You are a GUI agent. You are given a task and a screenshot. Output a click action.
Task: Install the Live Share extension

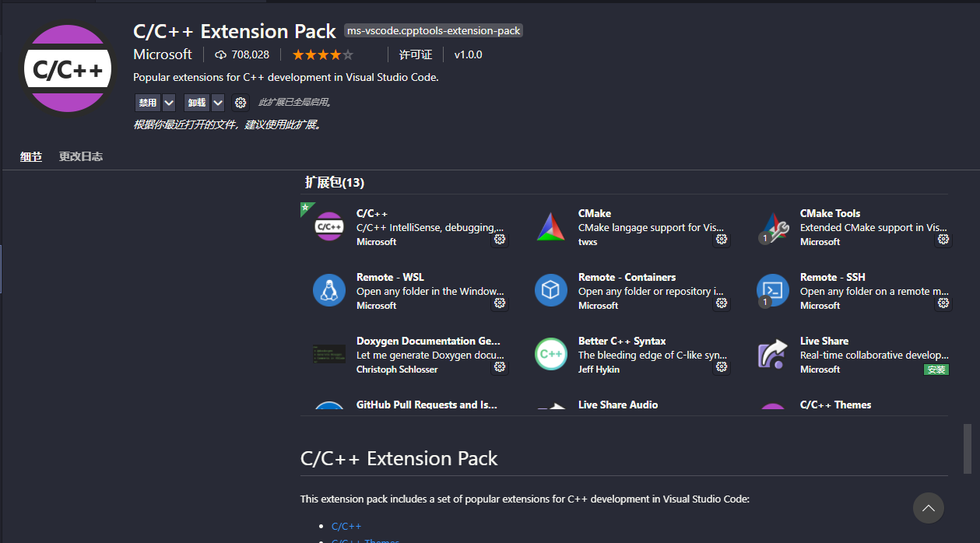(x=936, y=370)
